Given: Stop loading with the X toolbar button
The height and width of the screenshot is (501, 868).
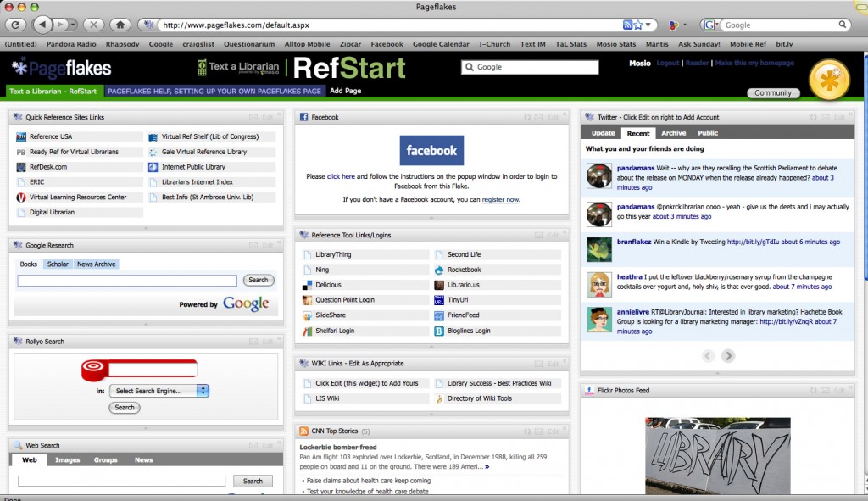Looking at the screenshot, I should click(93, 25).
